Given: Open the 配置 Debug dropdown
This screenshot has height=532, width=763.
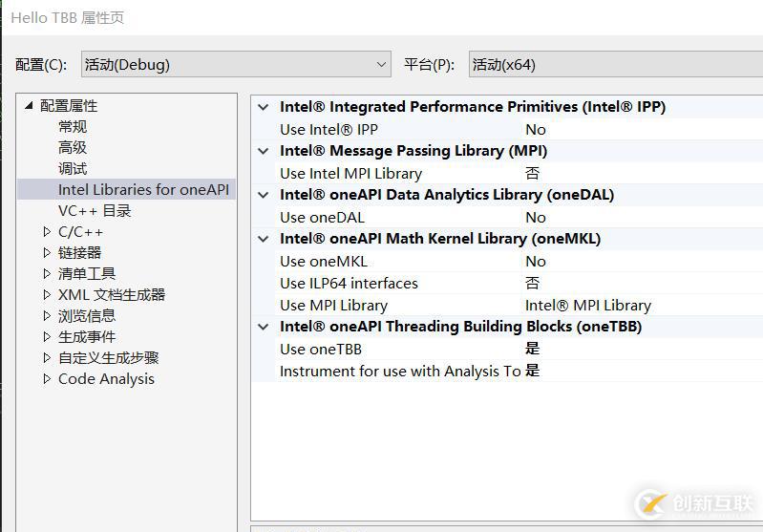Looking at the screenshot, I should click(x=236, y=64).
